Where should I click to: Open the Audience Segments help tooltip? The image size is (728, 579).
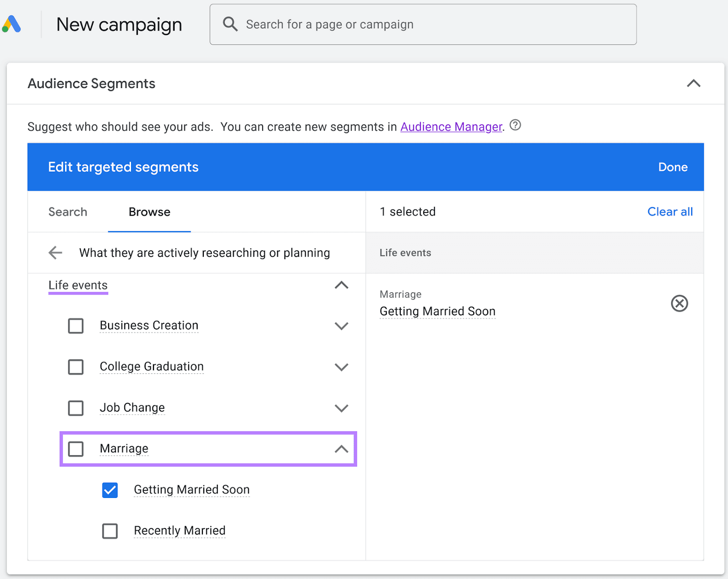(x=516, y=126)
